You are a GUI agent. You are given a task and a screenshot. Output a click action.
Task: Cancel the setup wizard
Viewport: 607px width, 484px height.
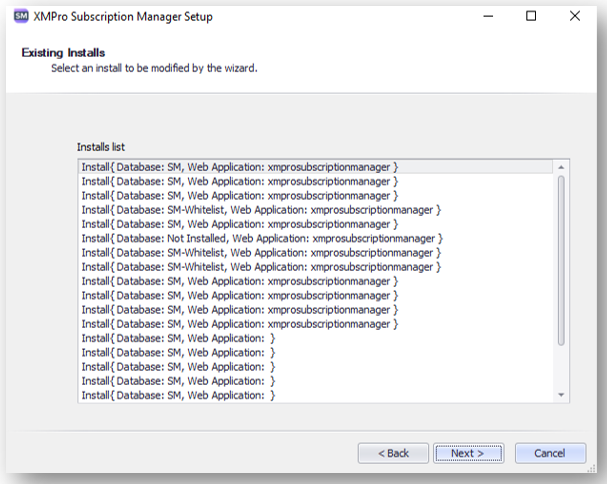550,453
